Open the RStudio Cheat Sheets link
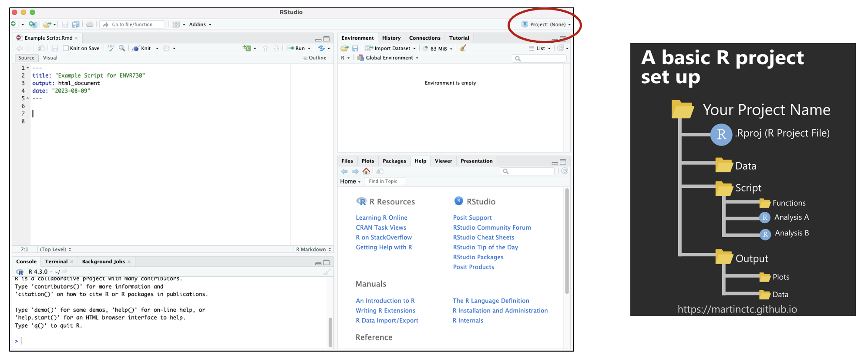This screenshot has height=360, width=868. (483, 238)
